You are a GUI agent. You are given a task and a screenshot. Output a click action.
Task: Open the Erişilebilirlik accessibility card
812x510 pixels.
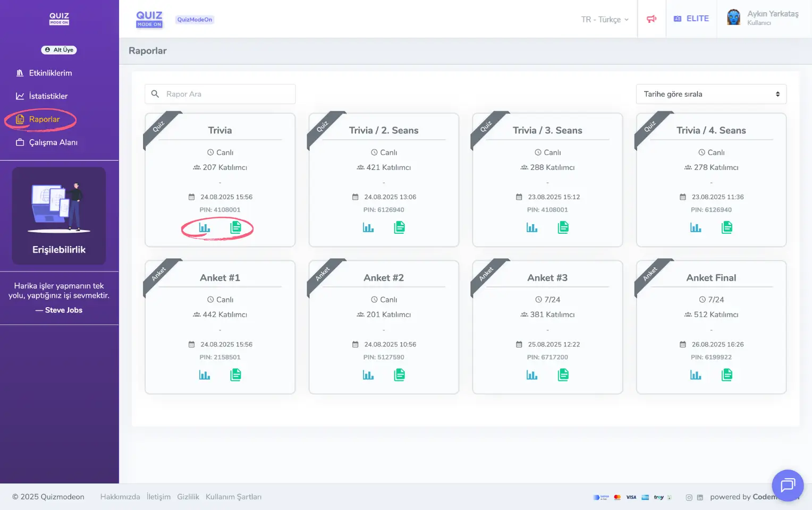[59, 216]
